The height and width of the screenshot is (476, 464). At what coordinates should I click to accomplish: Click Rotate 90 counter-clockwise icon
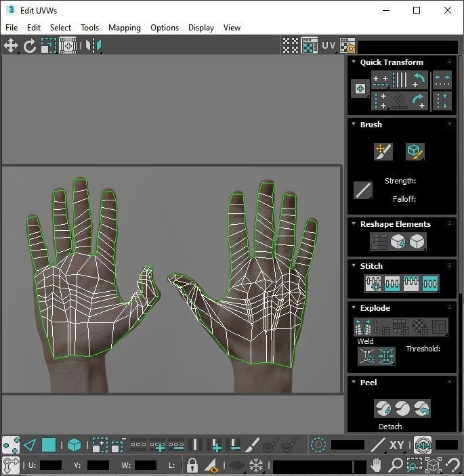(419, 80)
